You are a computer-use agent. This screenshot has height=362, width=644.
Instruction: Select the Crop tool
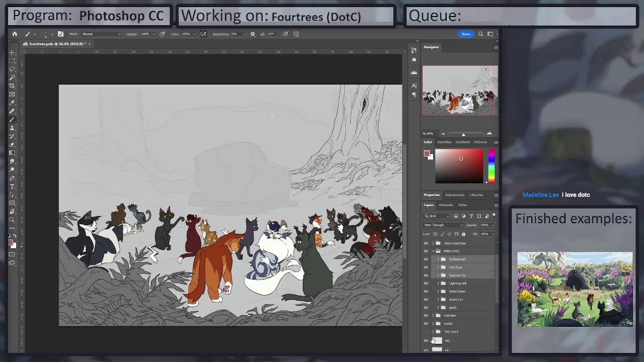(12, 86)
